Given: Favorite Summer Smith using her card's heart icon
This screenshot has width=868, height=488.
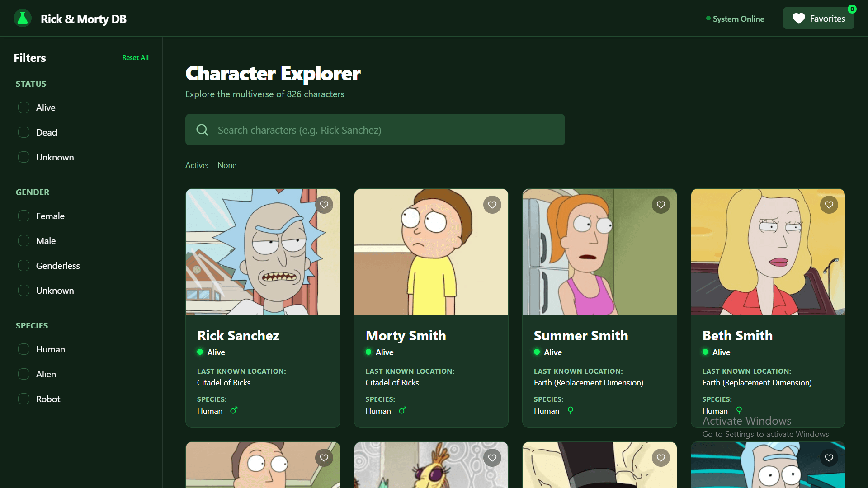Looking at the screenshot, I should (x=660, y=205).
